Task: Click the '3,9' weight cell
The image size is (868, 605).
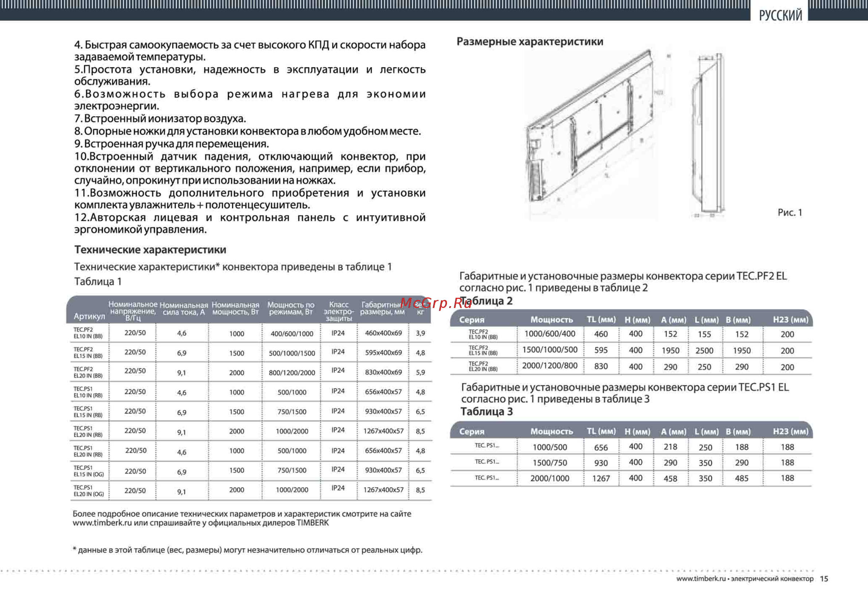Action: point(420,333)
